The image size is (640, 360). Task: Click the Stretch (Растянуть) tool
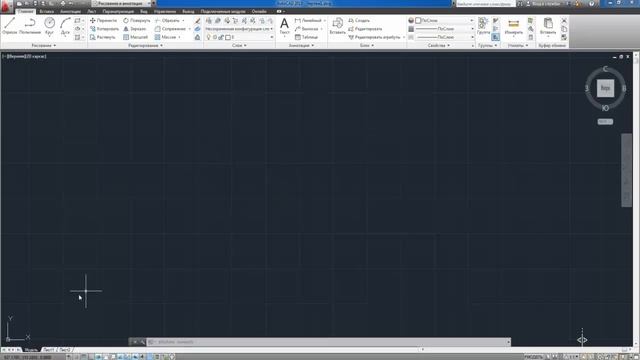[102, 37]
